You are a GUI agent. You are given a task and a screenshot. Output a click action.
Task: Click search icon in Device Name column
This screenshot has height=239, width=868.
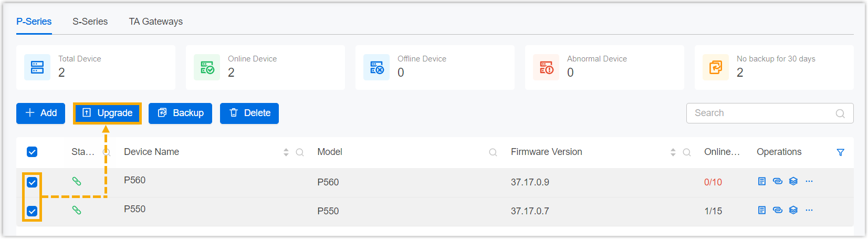tap(300, 152)
